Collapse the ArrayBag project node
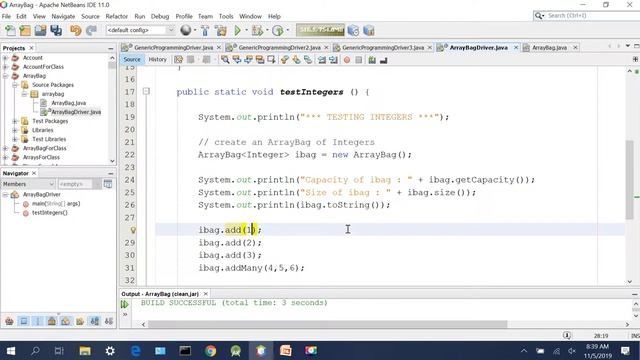 (5, 76)
